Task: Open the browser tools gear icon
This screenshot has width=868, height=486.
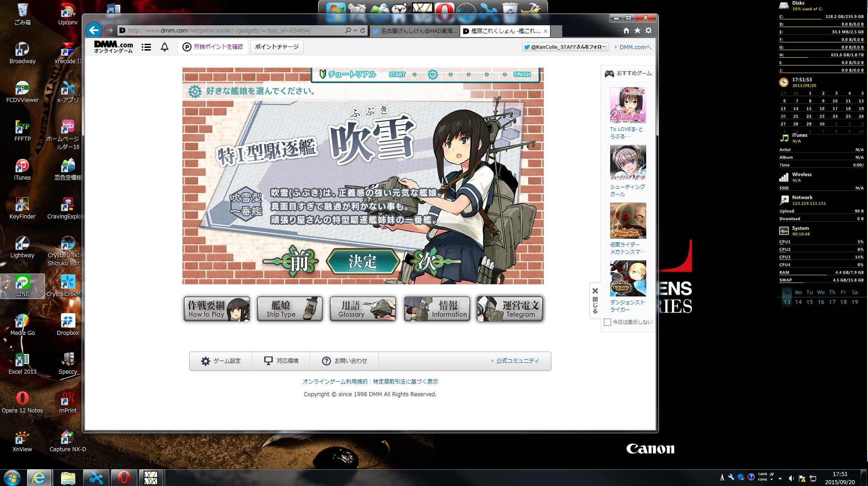Action: [x=649, y=30]
